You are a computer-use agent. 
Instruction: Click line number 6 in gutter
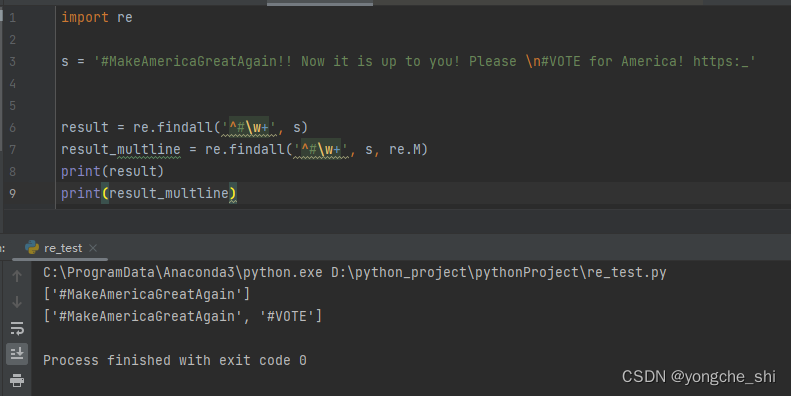[13, 128]
